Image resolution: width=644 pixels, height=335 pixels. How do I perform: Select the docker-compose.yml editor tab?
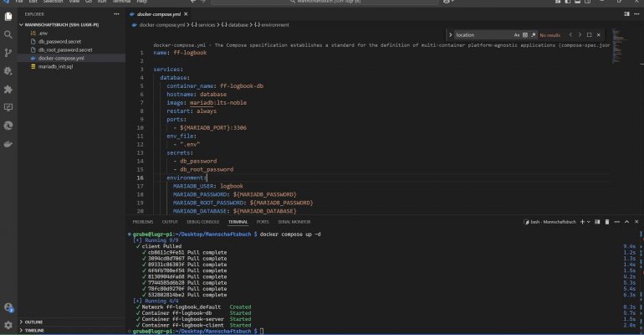click(x=159, y=14)
